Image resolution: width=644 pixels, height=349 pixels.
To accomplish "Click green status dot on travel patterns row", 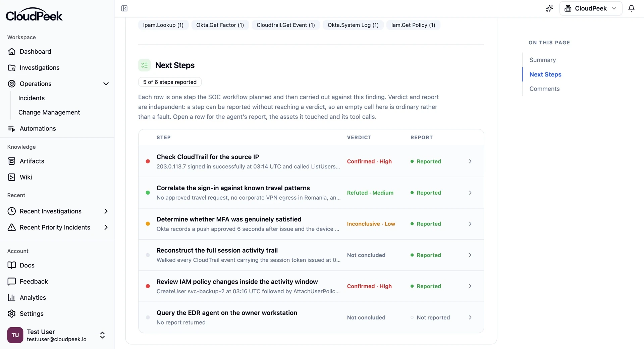I will pyautogui.click(x=148, y=193).
